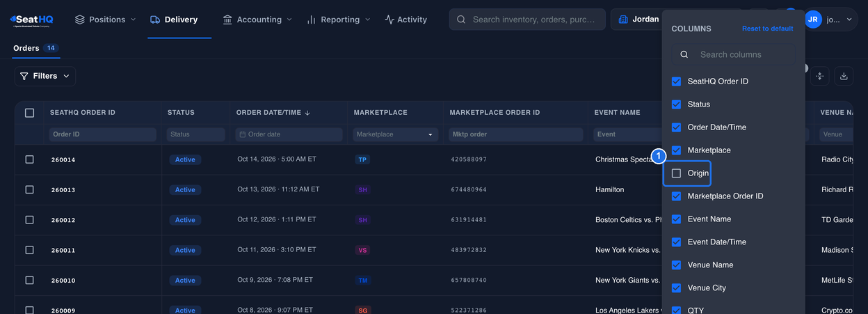This screenshot has width=868, height=314.
Task: Toggle the SeatHQ Order ID column checkbox
Action: [676, 81]
